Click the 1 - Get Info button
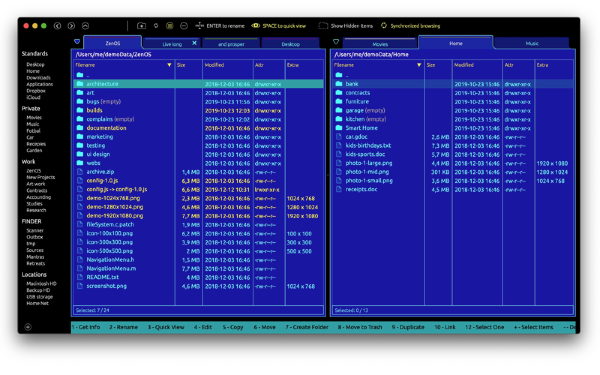This screenshot has height=375, width=600. click(86, 327)
